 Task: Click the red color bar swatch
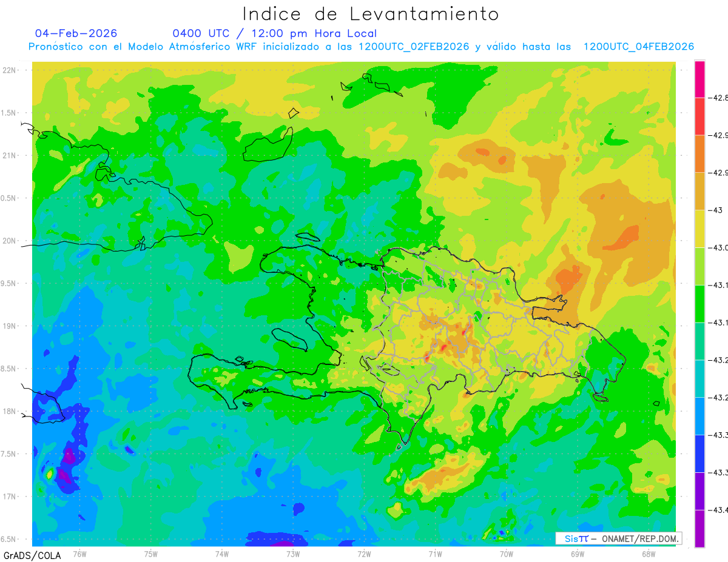pyautogui.click(x=699, y=116)
